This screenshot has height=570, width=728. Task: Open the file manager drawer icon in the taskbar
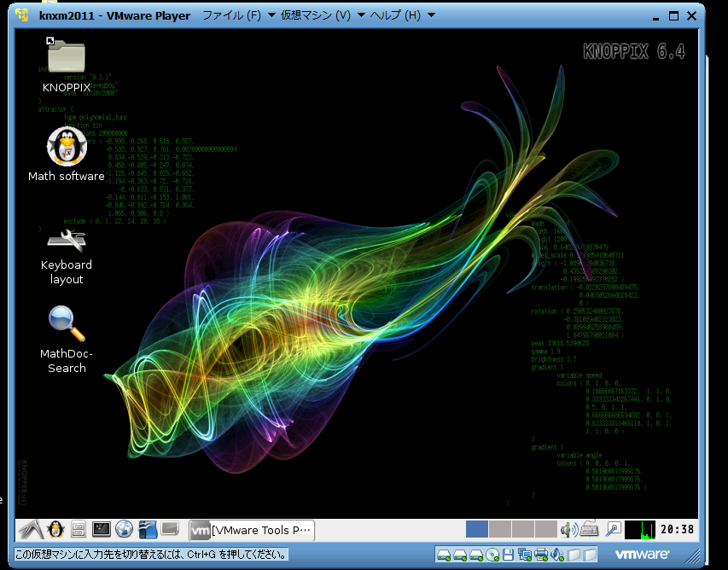(x=78, y=530)
